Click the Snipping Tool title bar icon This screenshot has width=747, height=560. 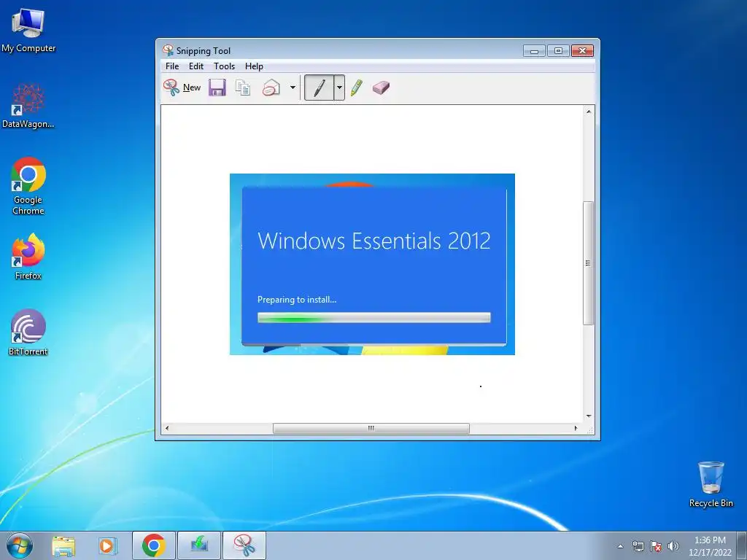[168, 50]
